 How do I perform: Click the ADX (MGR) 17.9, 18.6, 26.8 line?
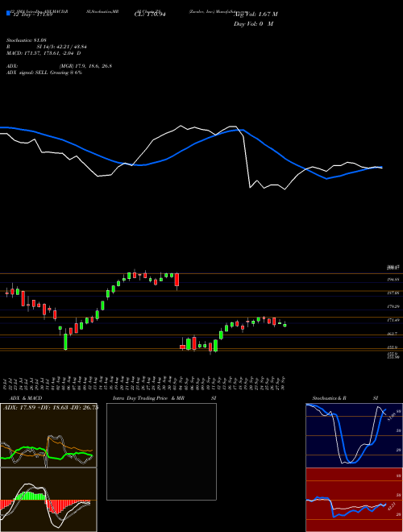59,66
